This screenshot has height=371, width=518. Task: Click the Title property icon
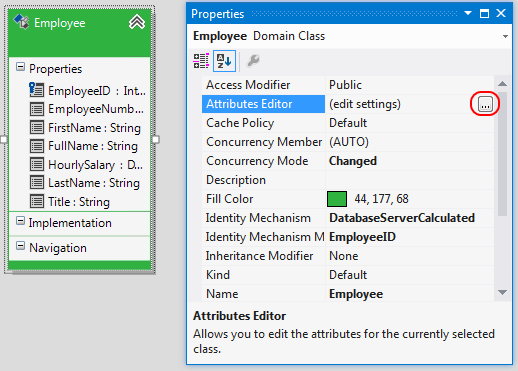coord(37,202)
